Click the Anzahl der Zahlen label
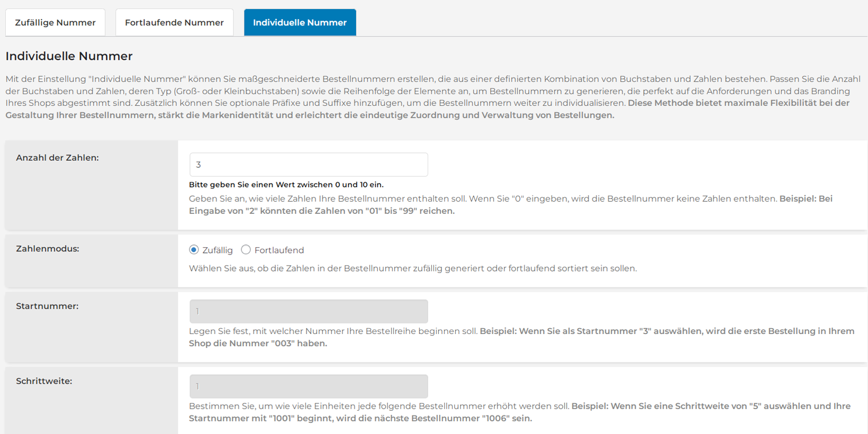Screen dimensions: 868x434 tap(57, 158)
